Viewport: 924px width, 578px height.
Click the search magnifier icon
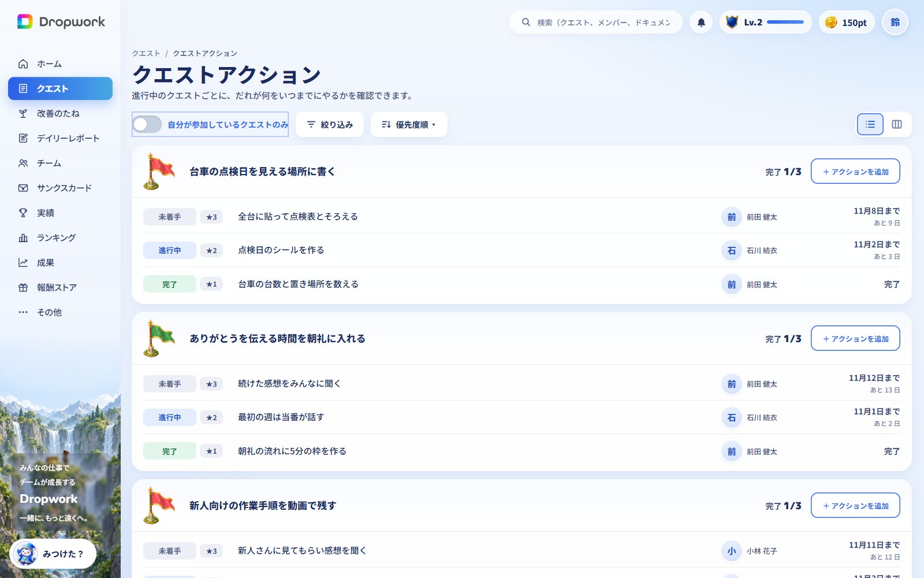(526, 22)
